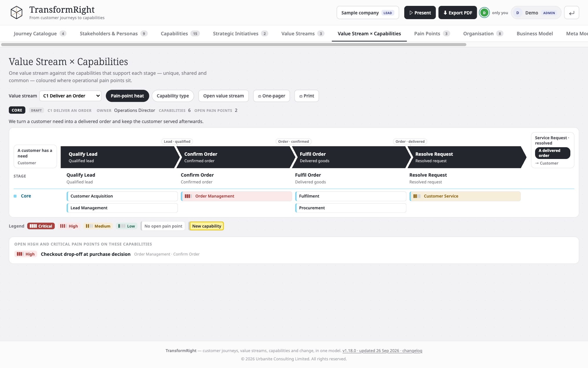The height and width of the screenshot is (368, 588).
Task: Switch to the Journey Catalogue tab
Action: 40,34
